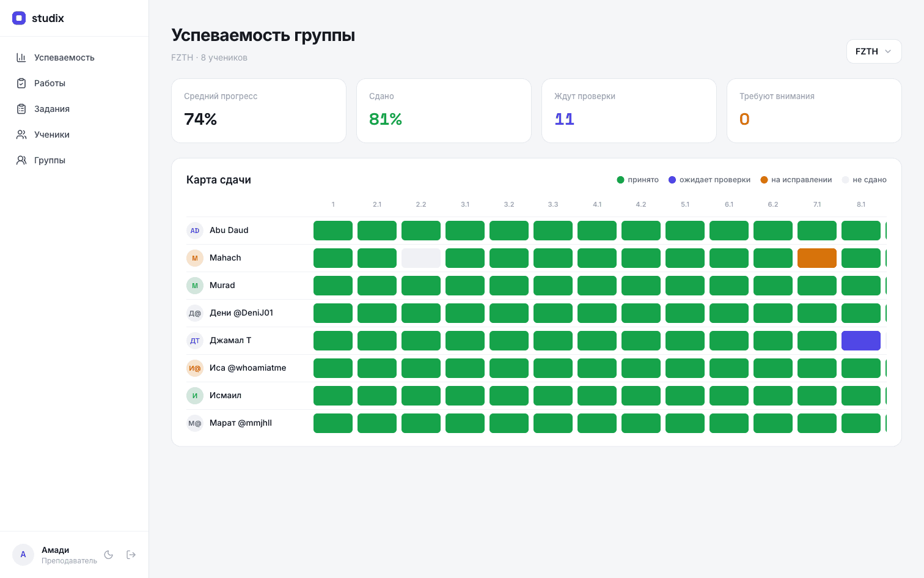Click Mahach's orange cell in column 7.1
This screenshot has width=924, height=578.
(817, 258)
